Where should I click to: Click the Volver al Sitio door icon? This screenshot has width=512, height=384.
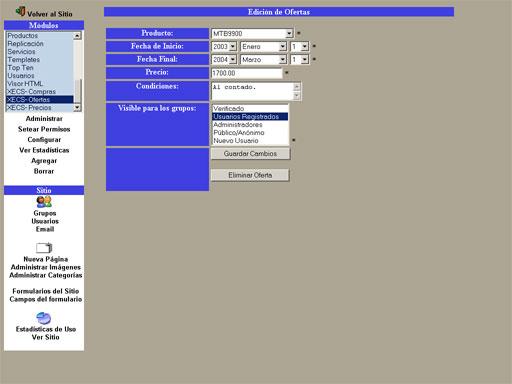click(21, 11)
